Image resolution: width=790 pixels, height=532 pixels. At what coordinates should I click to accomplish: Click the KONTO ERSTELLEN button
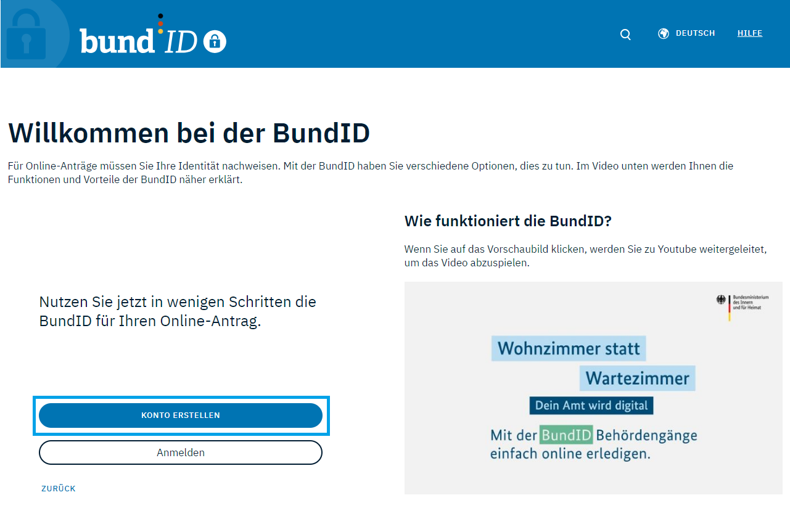181,415
